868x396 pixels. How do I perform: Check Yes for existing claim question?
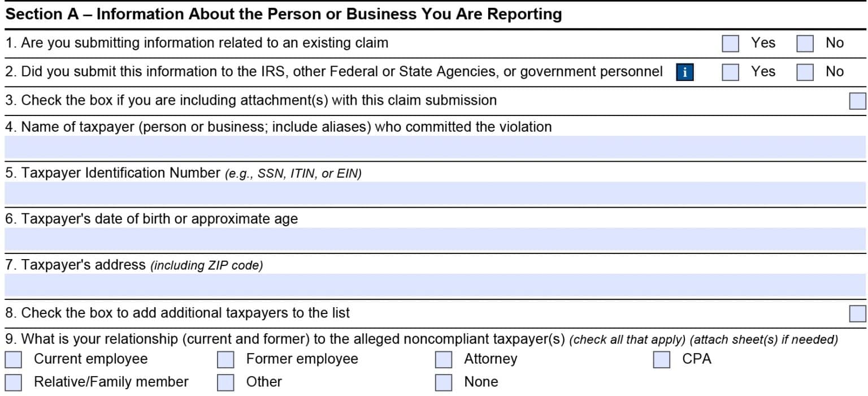click(730, 42)
